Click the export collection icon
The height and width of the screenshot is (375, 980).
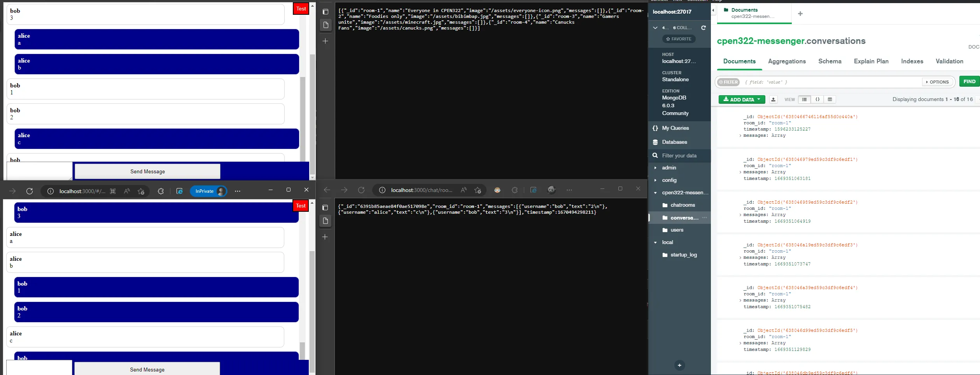point(773,99)
